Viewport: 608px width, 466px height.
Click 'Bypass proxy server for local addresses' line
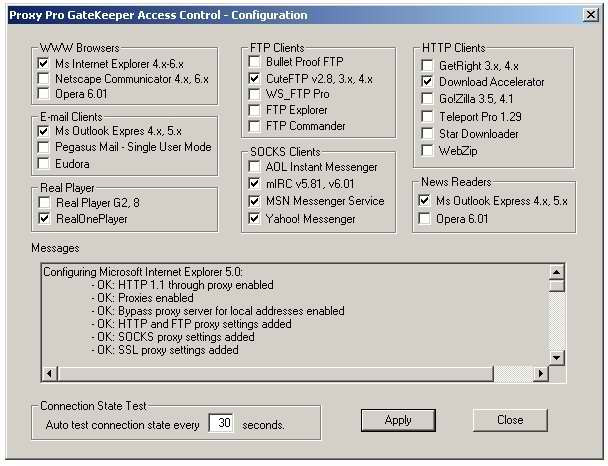(x=218, y=311)
